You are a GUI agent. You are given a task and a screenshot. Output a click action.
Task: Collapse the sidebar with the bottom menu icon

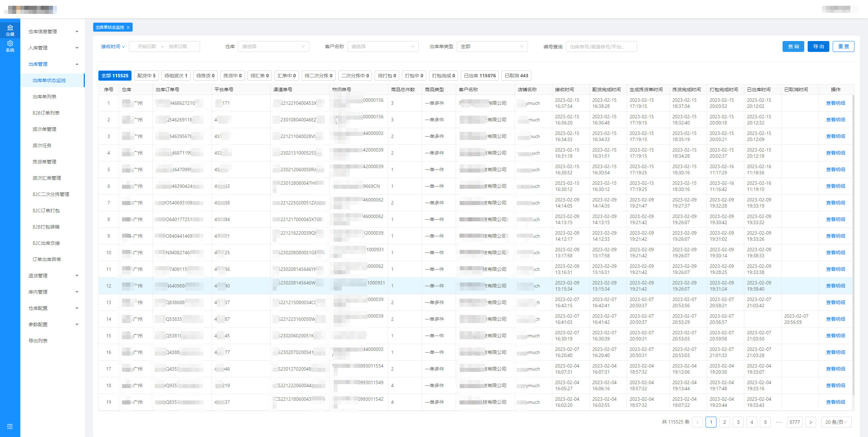pyautogui.click(x=10, y=426)
